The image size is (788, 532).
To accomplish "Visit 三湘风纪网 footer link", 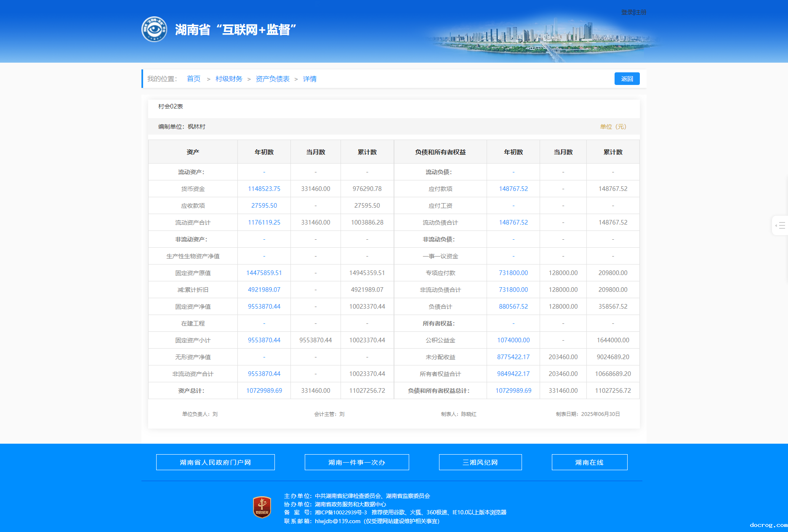I will pos(480,462).
